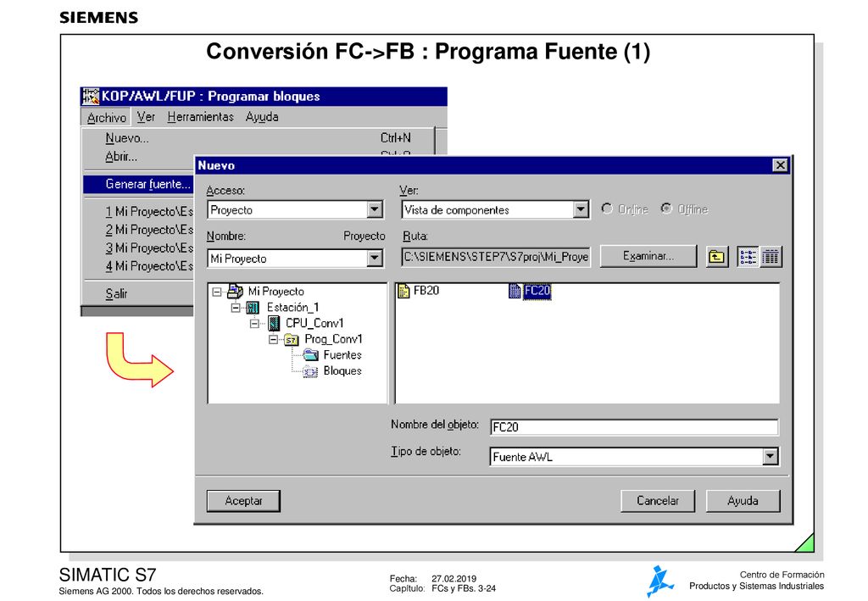Click the Aceptar button
The image size is (868, 601).
[243, 501]
